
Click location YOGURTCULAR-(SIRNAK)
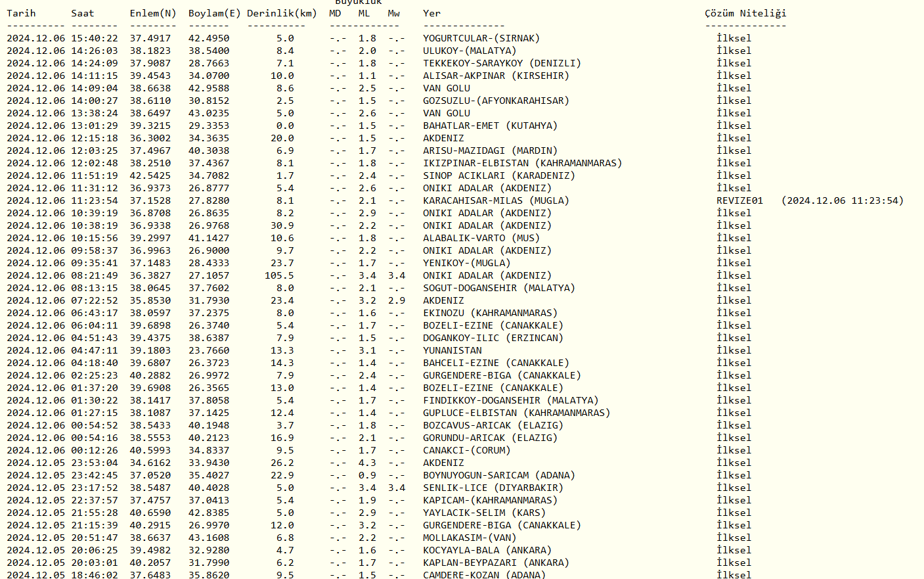coord(481,38)
